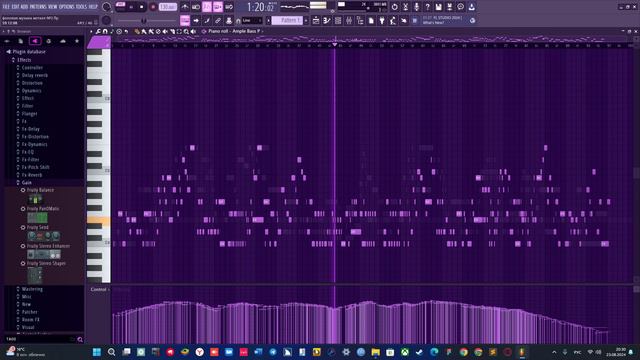Viewport: 640px width, 360px height.
Task: Open the snap Line dropdown
Action: (252, 20)
